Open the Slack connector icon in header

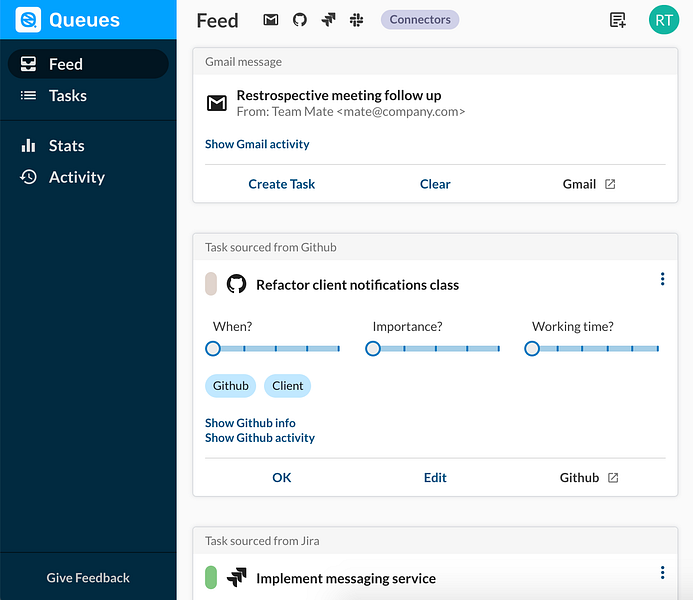coord(356,19)
